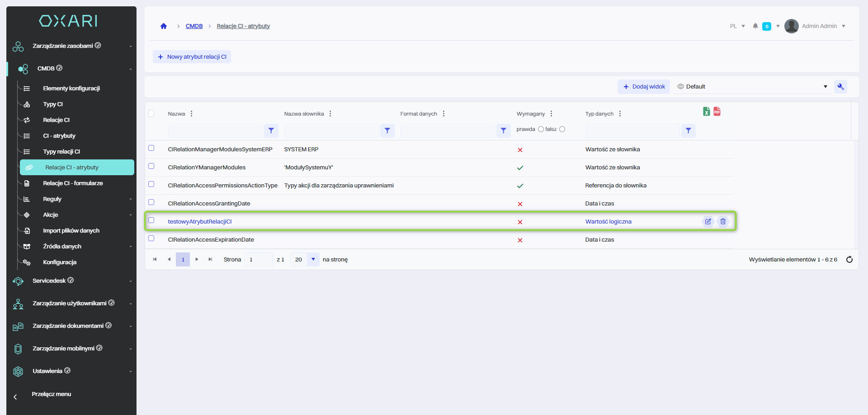Click the Excel export icon
Screen dimensions: 868x415
point(706,112)
